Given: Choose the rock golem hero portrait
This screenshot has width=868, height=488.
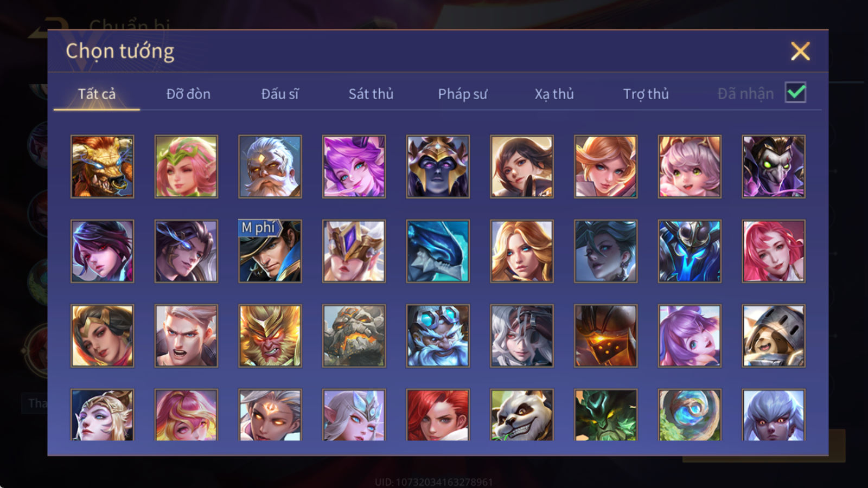Looking at the screenshot, I should click(x=354, y=336).
